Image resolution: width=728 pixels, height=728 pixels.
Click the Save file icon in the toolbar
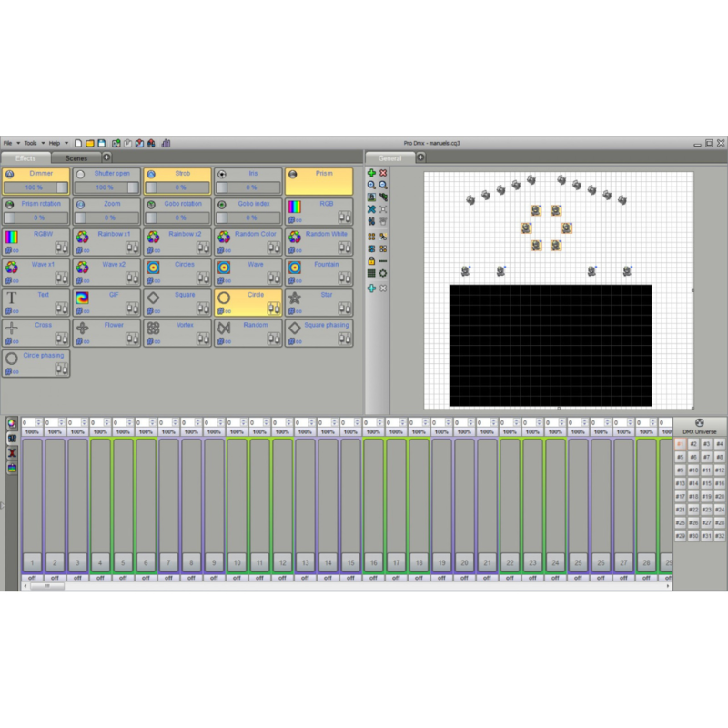coord(102,143)
